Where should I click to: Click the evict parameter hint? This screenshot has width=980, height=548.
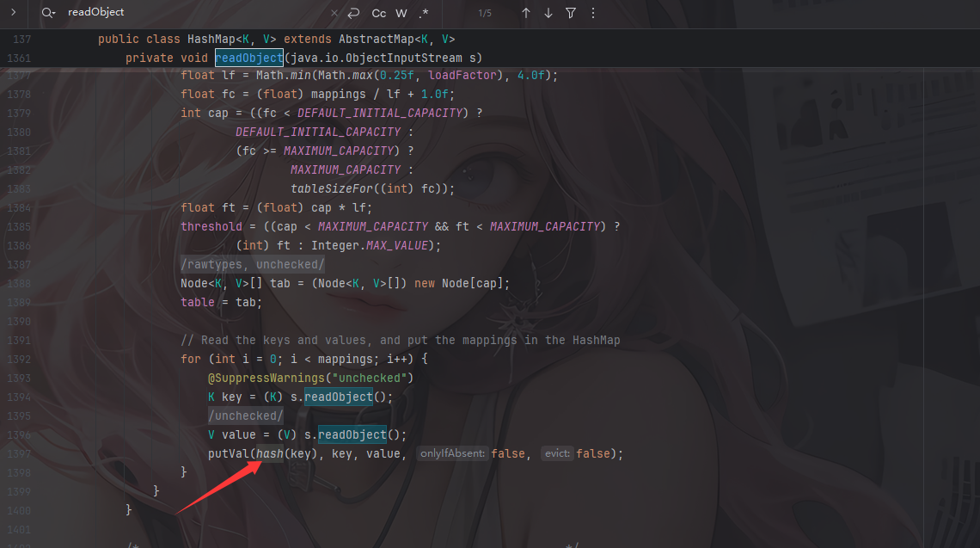tap(556, 454)
